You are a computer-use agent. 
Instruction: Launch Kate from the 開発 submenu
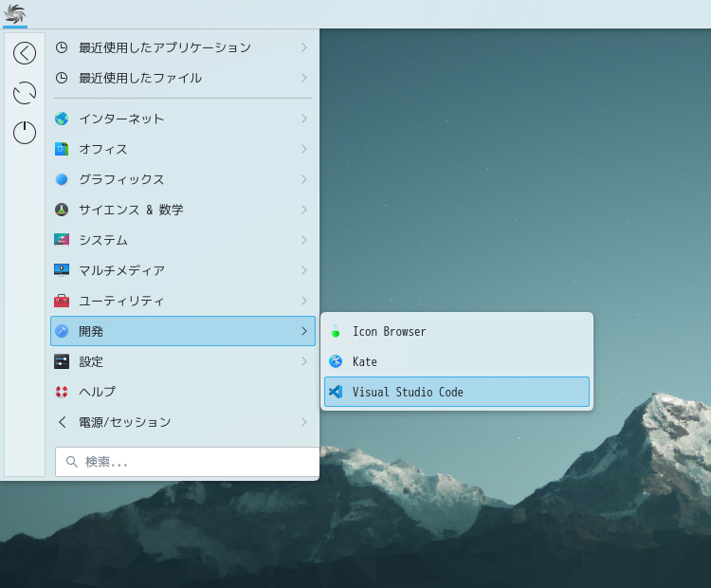click(457, 361)
